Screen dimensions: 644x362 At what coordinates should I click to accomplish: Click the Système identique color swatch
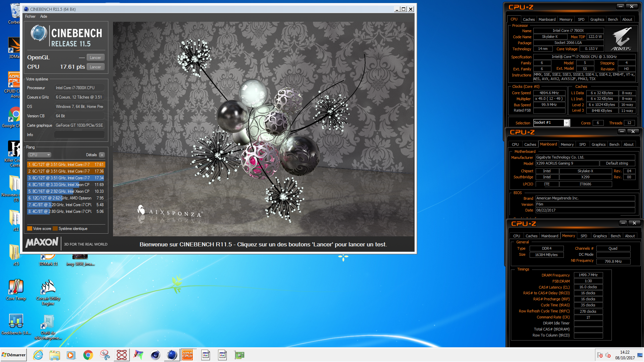coord(55,229)
